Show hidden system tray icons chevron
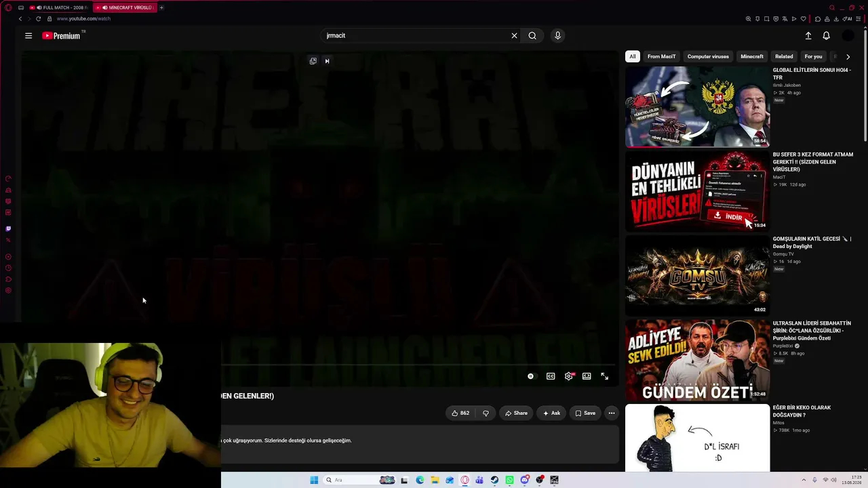 coord(804,481)
